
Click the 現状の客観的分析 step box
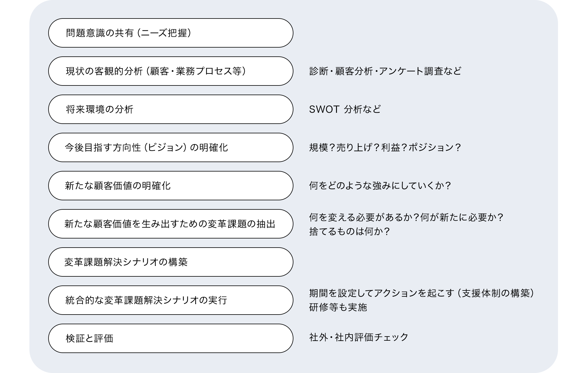(171, 71)
